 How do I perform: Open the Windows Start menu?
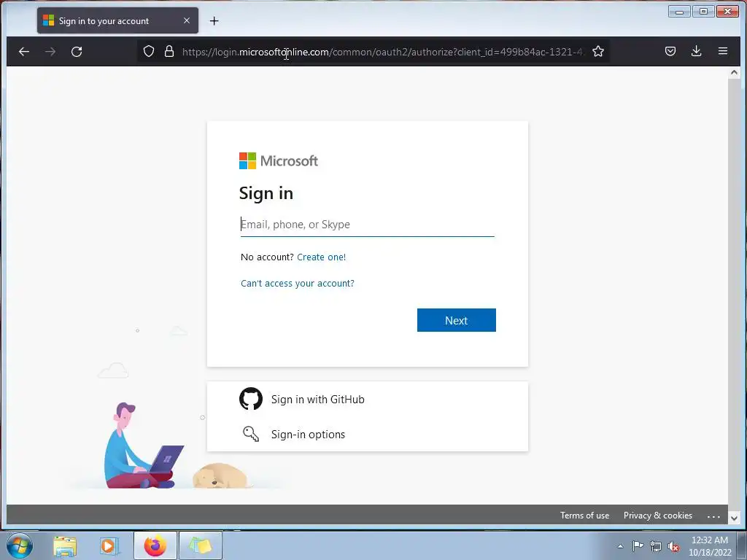(x=20, y=545)
